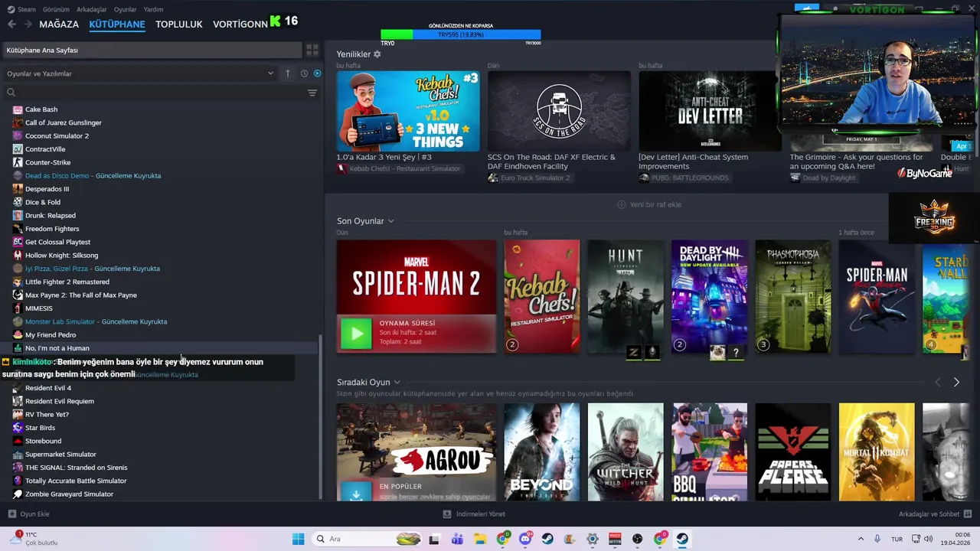Click inside the library search field
Viewport: 980px width, 551px height.
coord(161,93)
